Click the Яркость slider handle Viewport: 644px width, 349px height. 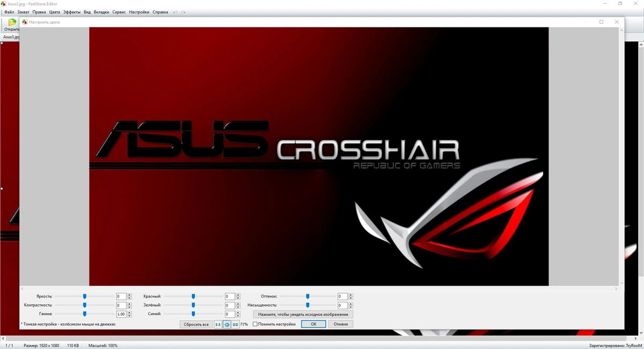[84, 296]
